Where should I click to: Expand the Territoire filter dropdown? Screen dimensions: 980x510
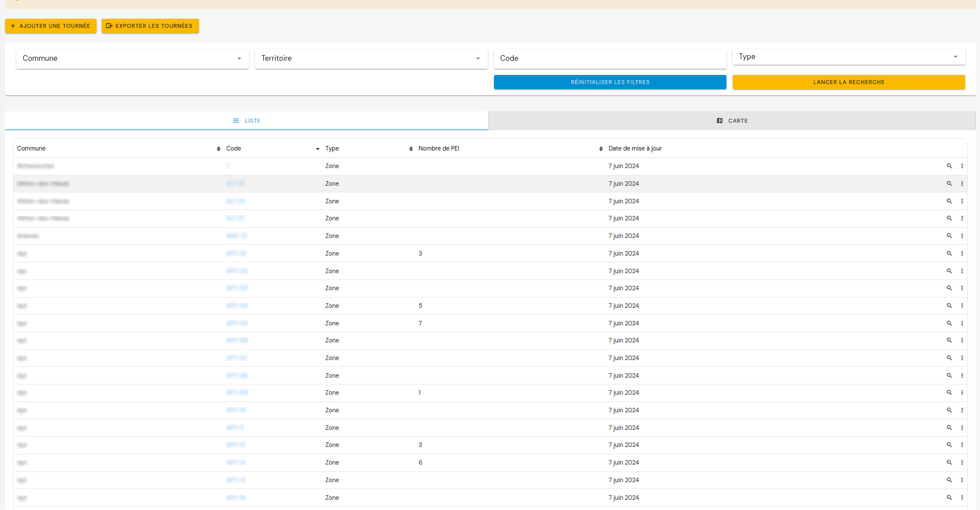[371, 58]
